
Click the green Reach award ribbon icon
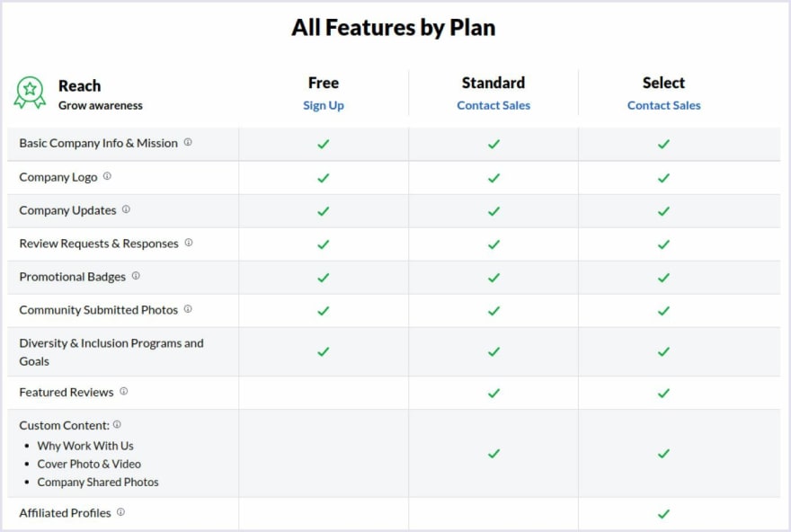pos(30,93)
